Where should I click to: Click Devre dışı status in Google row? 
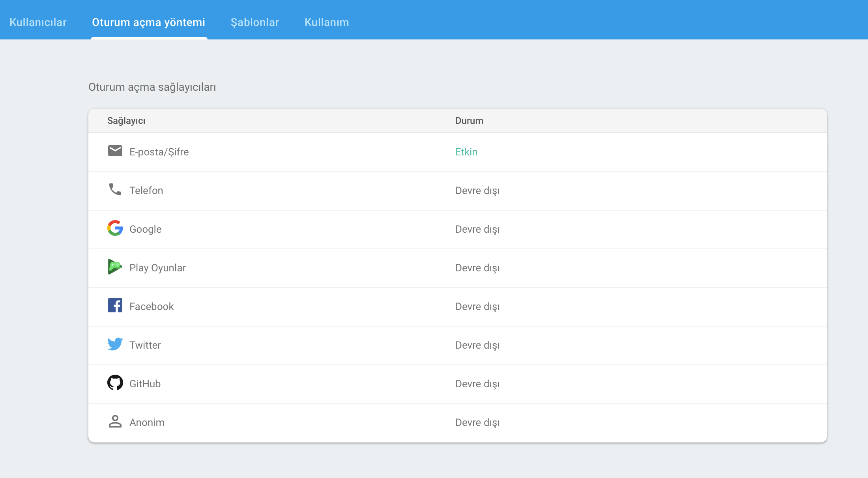point(477,229)
